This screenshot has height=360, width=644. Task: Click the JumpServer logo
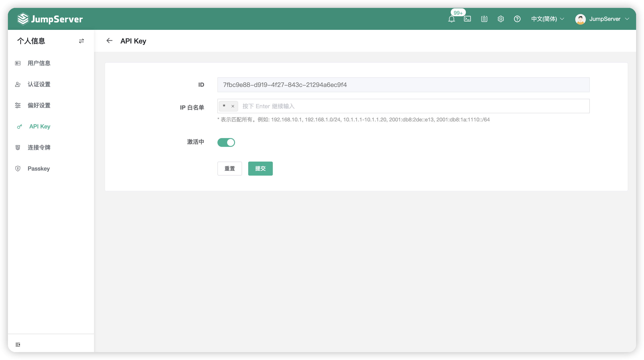[50, 19]
